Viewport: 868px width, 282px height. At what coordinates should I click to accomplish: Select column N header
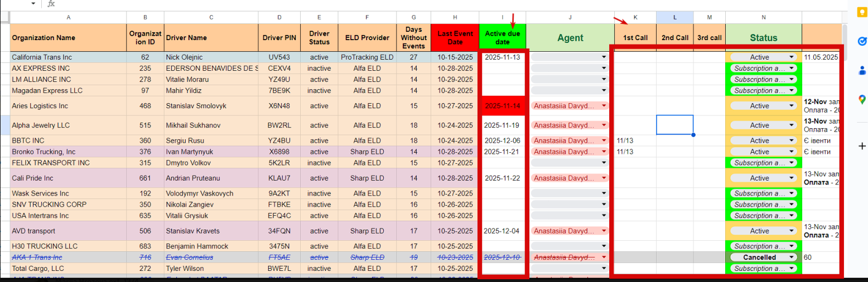(x=764, y=17)
